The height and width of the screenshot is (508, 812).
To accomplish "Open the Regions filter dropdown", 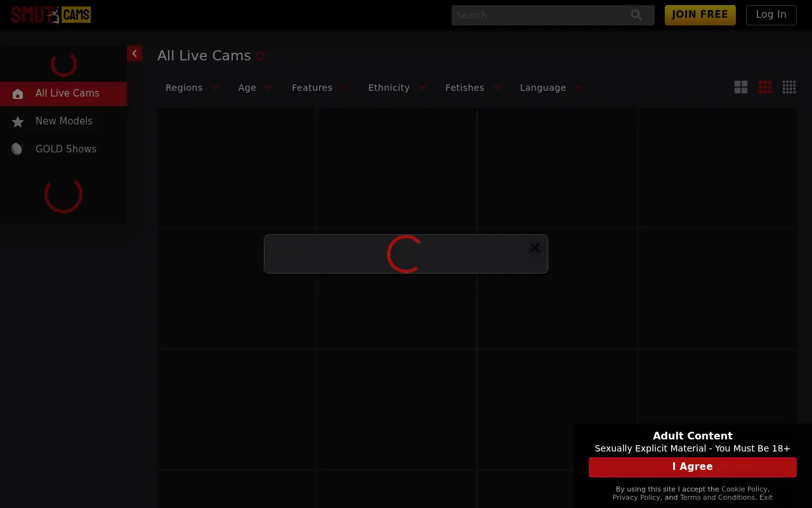I will point(192,88).
